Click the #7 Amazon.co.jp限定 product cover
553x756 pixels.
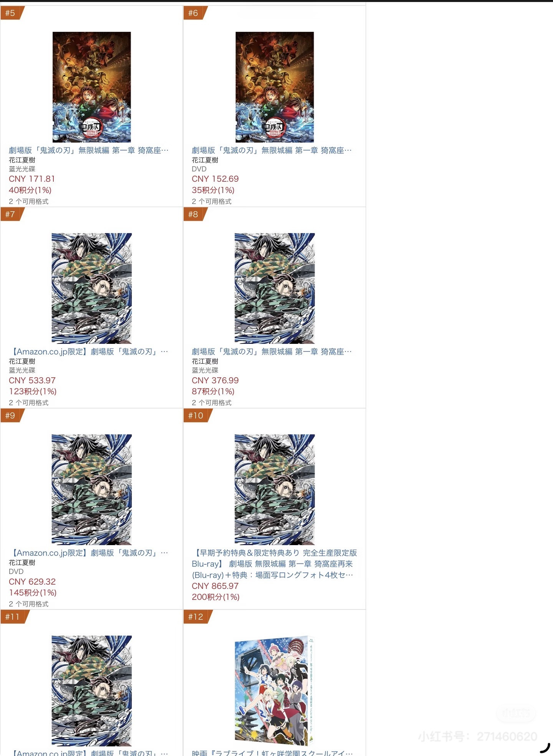tap(91, 288)
